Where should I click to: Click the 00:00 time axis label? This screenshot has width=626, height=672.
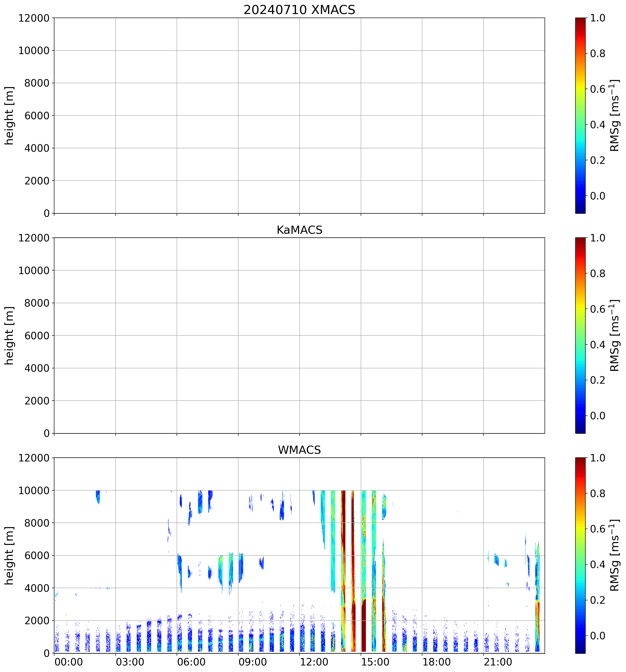coord(69,662)
